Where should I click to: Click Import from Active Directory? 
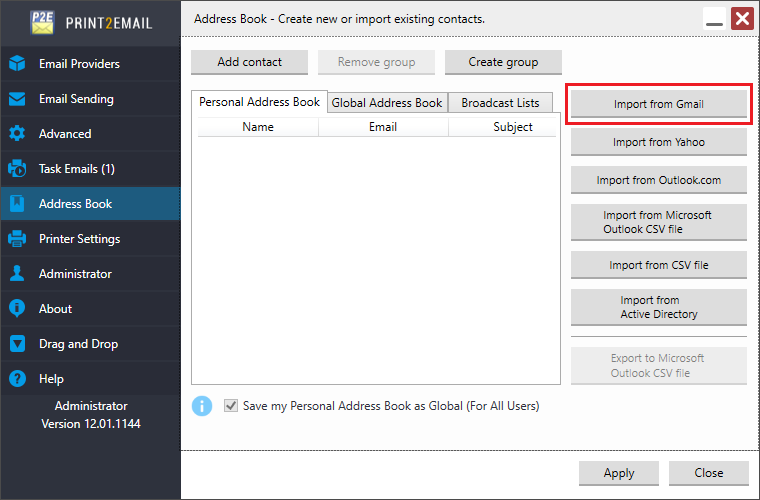click(x=659, y=307)
